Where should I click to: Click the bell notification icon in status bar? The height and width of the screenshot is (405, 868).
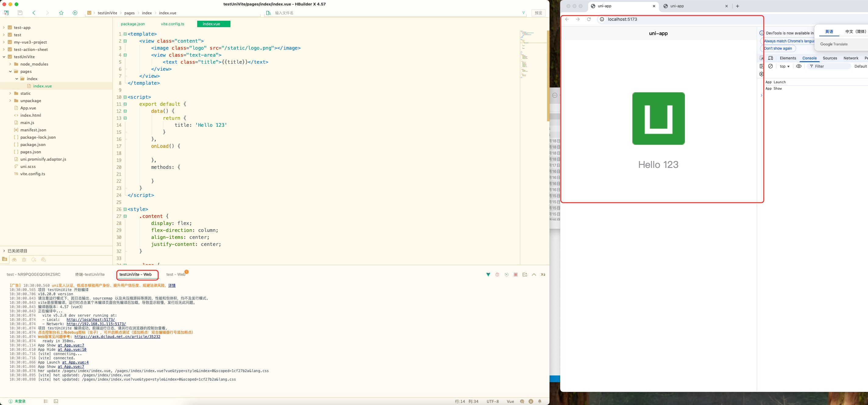click(x=540, y=401)
